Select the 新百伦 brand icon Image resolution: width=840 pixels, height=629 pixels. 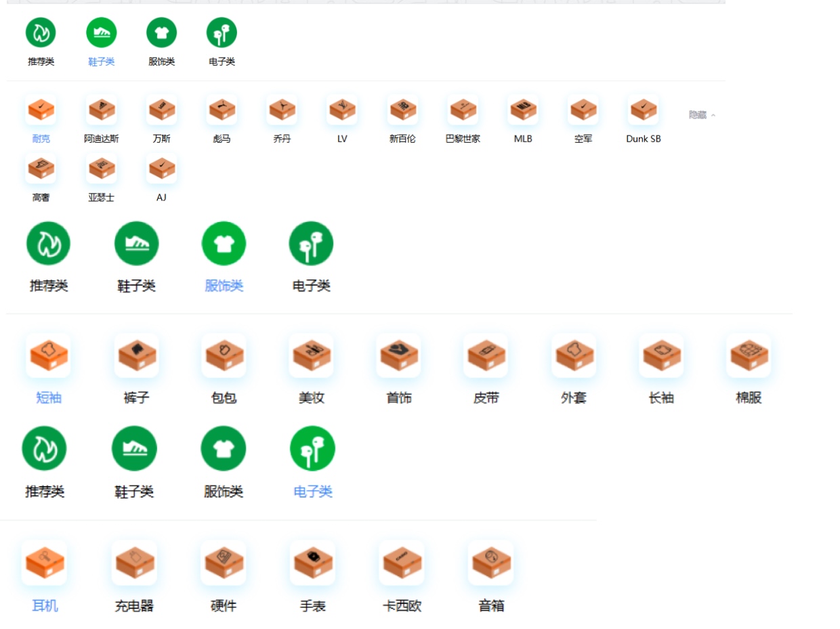click(402, 110)
